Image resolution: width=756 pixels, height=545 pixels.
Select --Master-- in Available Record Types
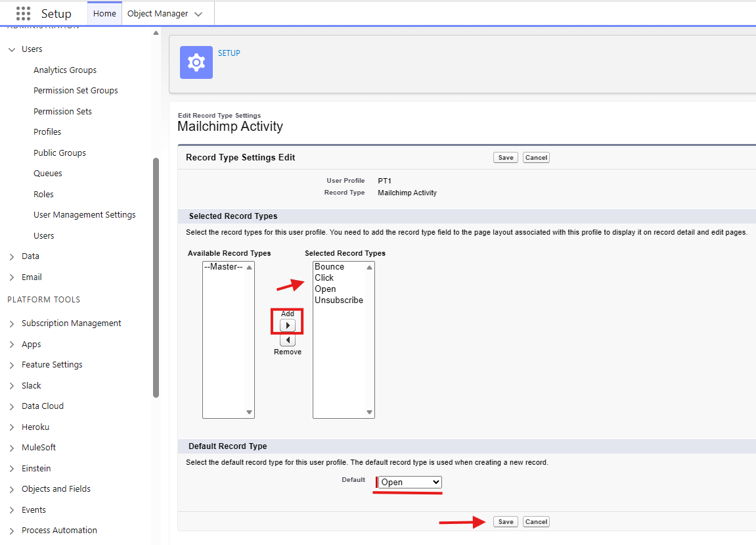(x=224, y=267)
